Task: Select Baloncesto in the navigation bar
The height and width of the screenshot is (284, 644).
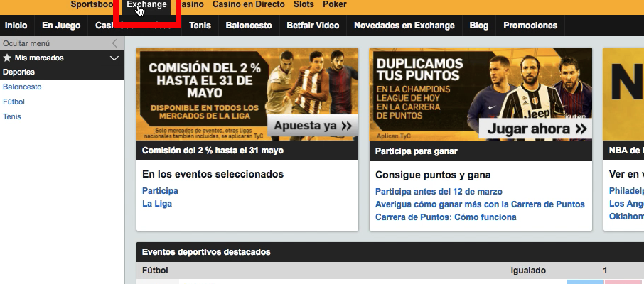Action: 249,26
